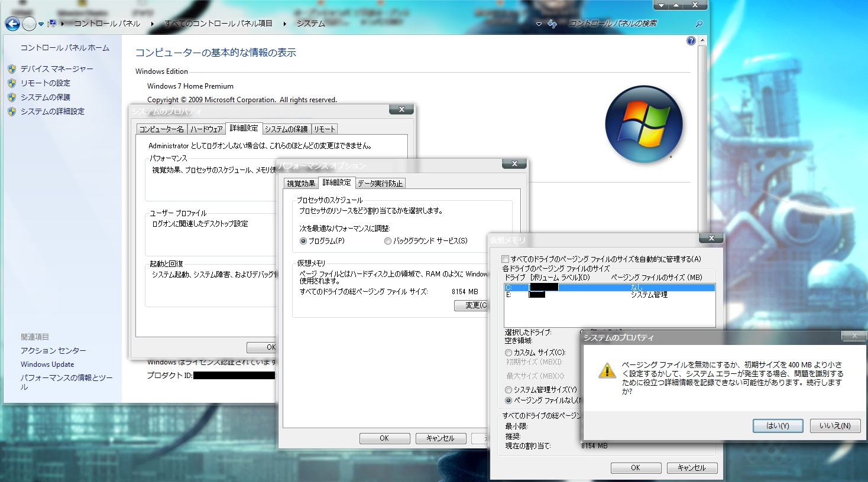Decline with いいえ(N) in the warning prompt
This screenshot has width=868, height=482.
click(x=835, y=426)
